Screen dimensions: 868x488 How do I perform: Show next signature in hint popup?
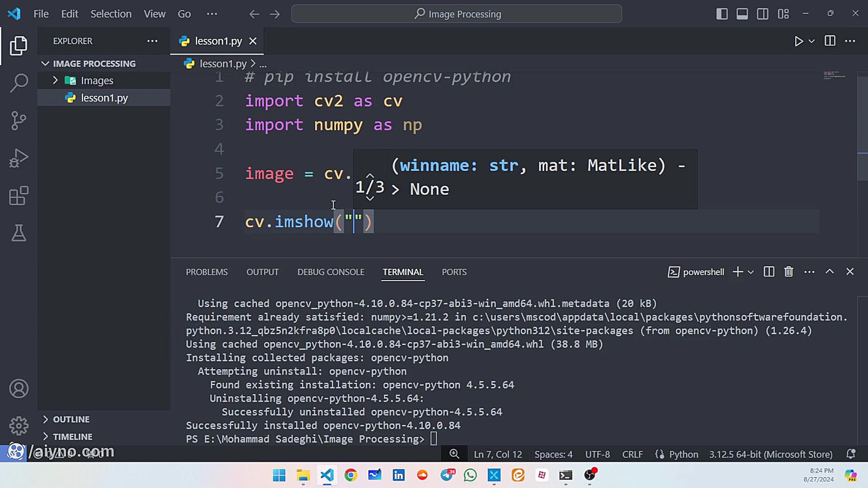coord(370,198)
